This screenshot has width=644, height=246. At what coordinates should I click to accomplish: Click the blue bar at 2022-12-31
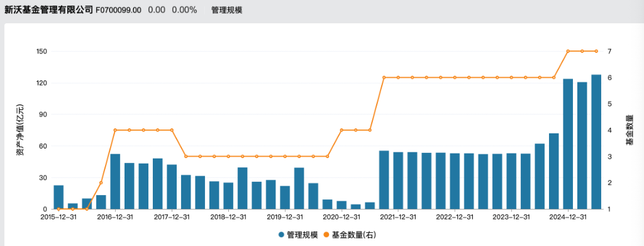pyautogui.click(x=455, y=181)
